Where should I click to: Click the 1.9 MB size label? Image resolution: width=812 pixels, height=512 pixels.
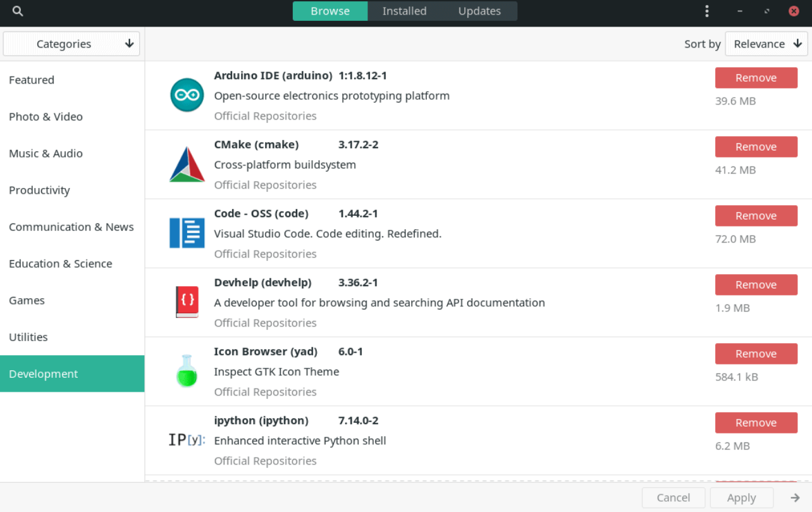coord(732,308)
